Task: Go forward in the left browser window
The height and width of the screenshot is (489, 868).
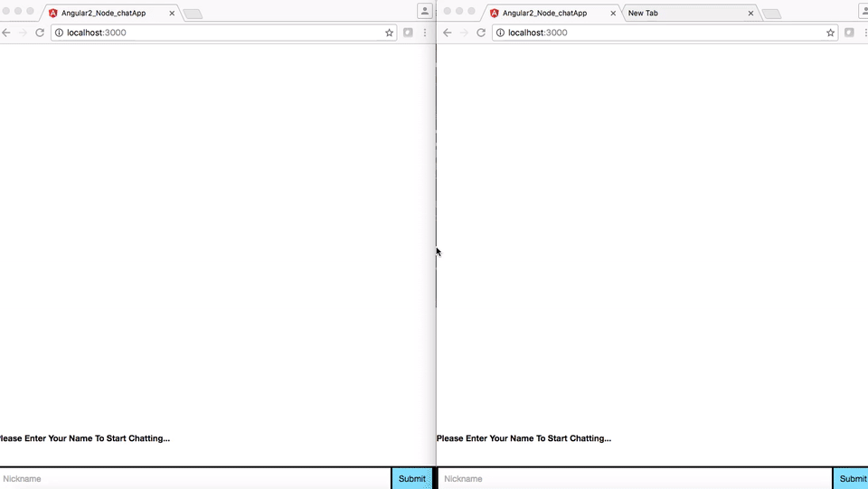Action: 23,33
